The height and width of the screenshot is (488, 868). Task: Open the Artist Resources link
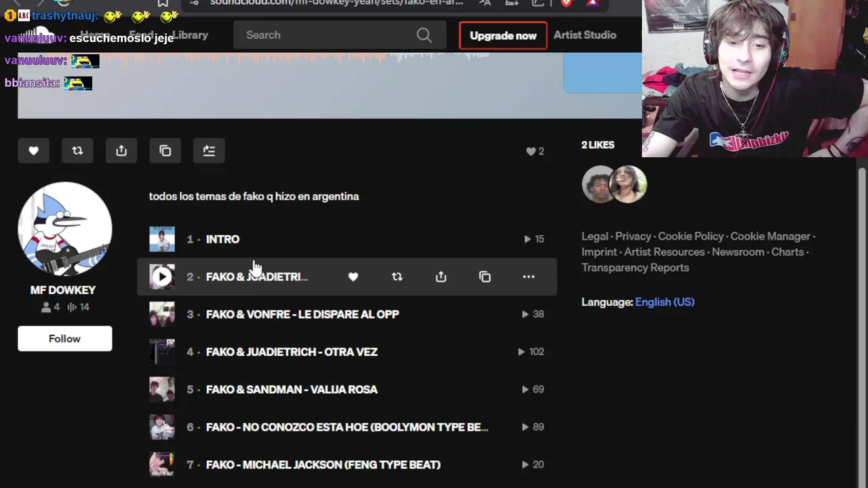[x=665, y=252]
